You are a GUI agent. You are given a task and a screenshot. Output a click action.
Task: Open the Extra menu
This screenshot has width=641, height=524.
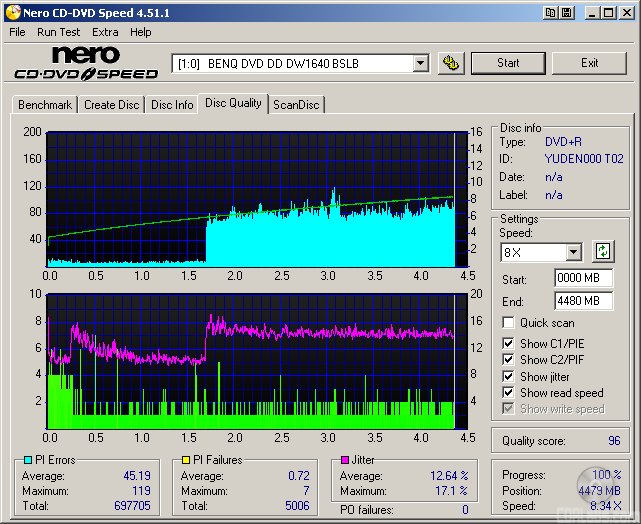tap(105, 32)
